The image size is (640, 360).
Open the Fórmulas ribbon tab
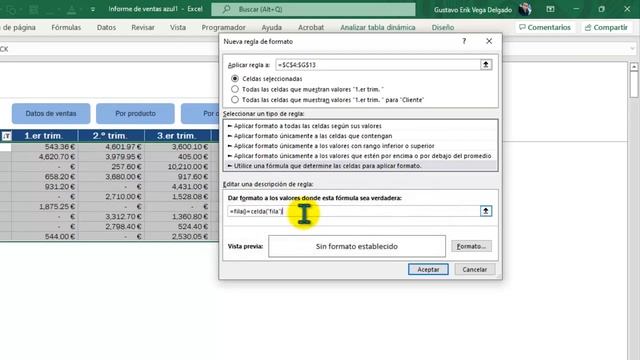click(x=66, y=27)
